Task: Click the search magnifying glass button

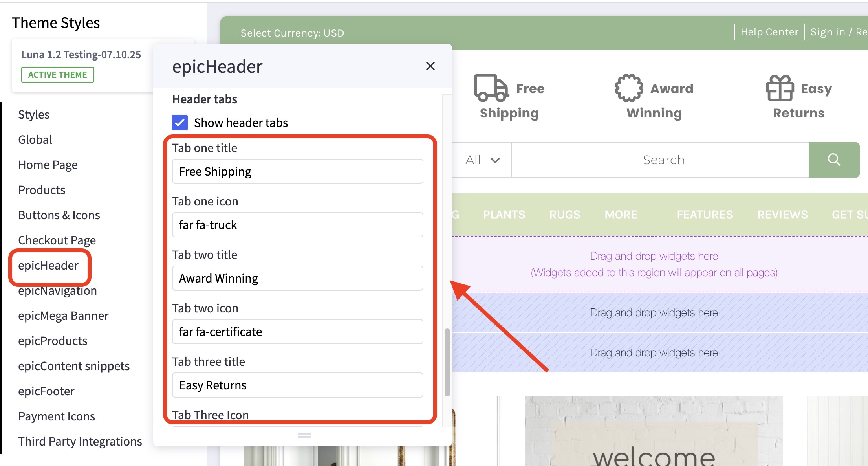Action: 834,160
